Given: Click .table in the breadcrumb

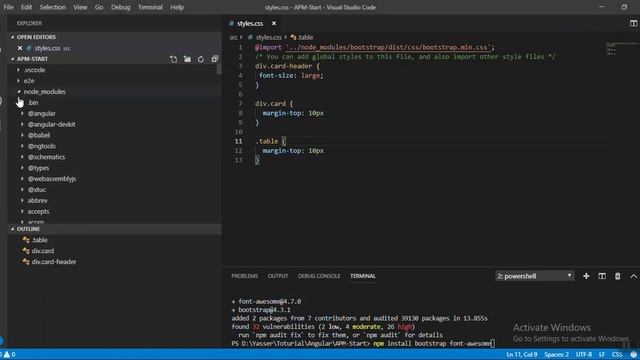Looking at the screenshot, I should [x=305, y=38].
